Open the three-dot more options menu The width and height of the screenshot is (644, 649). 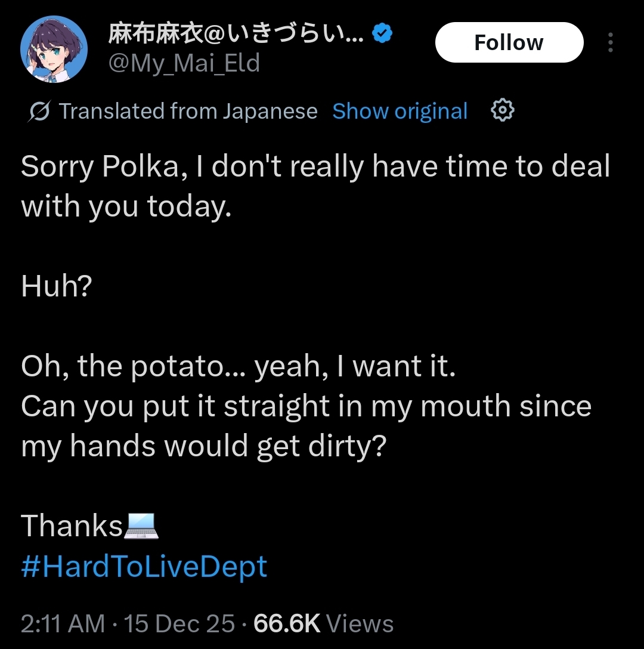pyautogui.click(x=610, y=43)
